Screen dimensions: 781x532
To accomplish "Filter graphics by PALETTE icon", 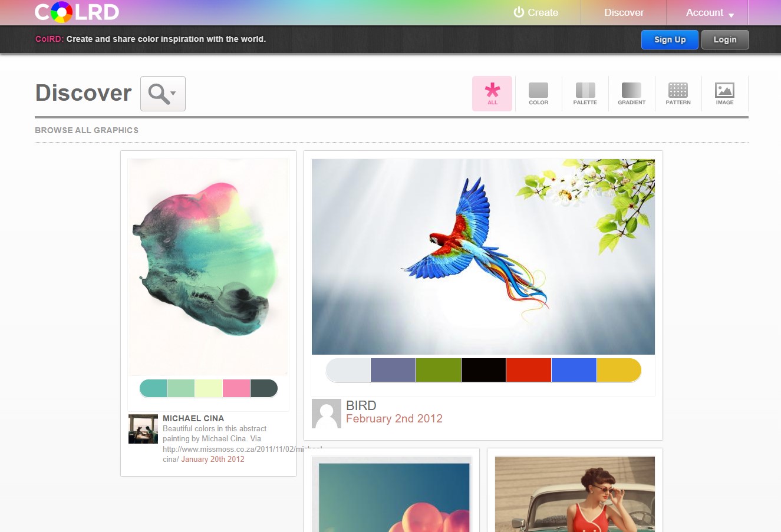I will click(585, 93).
